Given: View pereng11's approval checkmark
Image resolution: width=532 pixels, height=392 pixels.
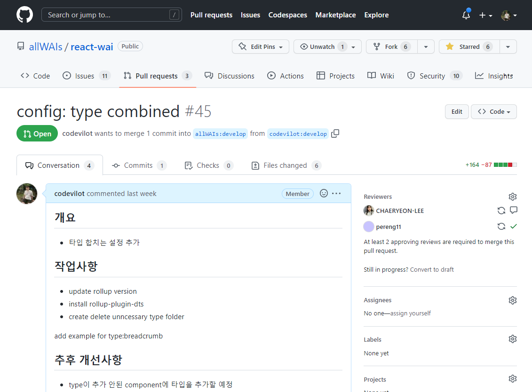Looking at the screenshot, I should coord(514,226).
